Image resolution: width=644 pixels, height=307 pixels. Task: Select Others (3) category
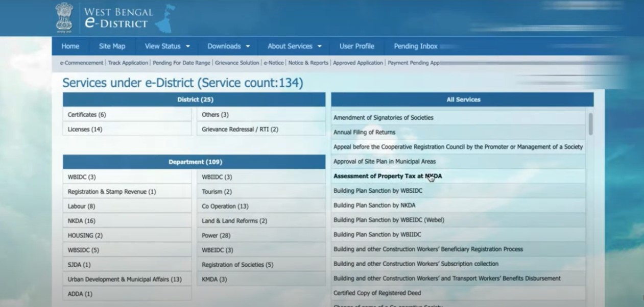coord(261,115)
